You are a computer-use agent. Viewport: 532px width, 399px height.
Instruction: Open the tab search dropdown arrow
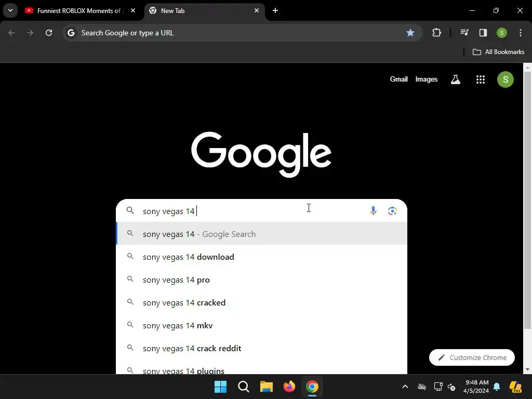coord(10,10)
